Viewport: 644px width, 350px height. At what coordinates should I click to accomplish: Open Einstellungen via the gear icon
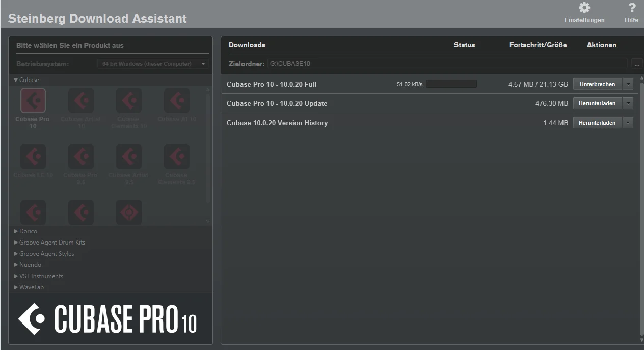coord(584,8)
